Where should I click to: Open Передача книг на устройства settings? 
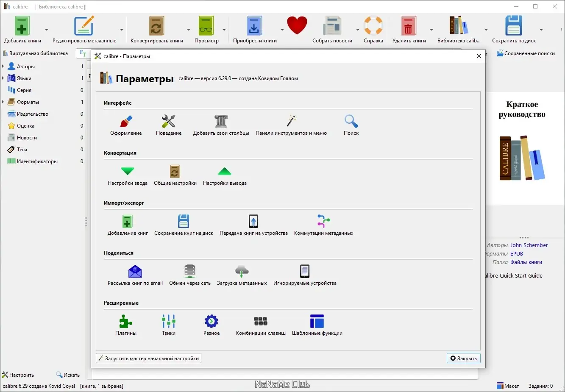[x=253, y=225]
